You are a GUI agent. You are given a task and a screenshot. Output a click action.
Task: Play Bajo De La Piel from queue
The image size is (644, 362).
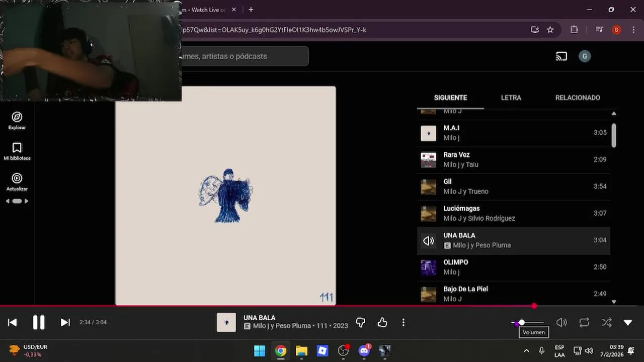pyautogui.click(x=514, y=294)
